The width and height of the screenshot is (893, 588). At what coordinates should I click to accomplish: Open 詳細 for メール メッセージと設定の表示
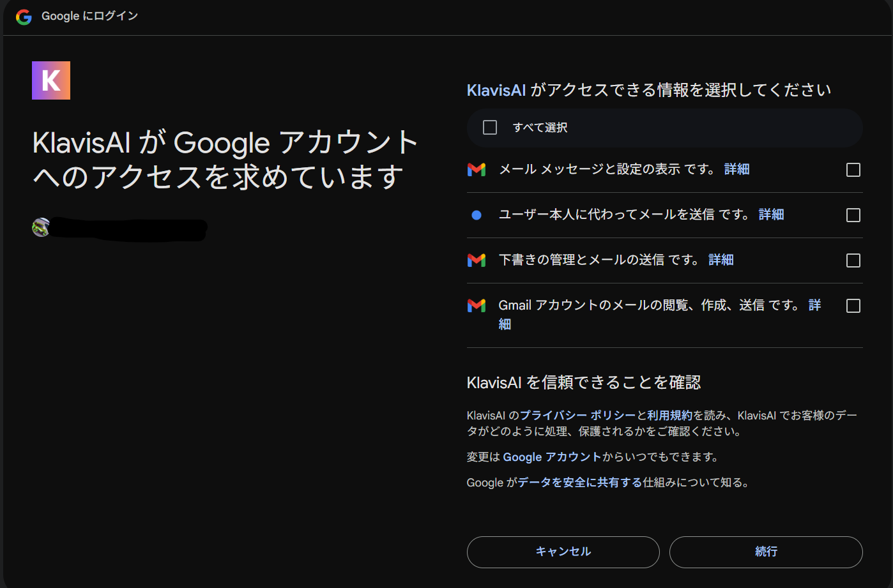[737, 169]
